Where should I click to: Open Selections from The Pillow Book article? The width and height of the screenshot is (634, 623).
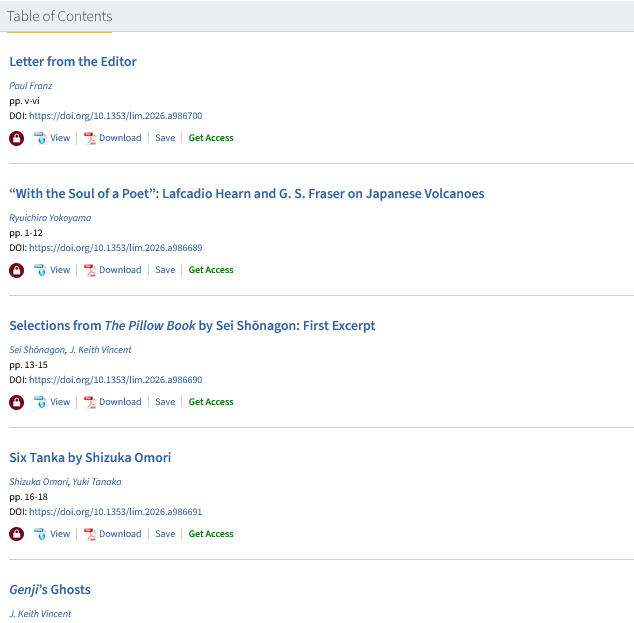[192, 325]
